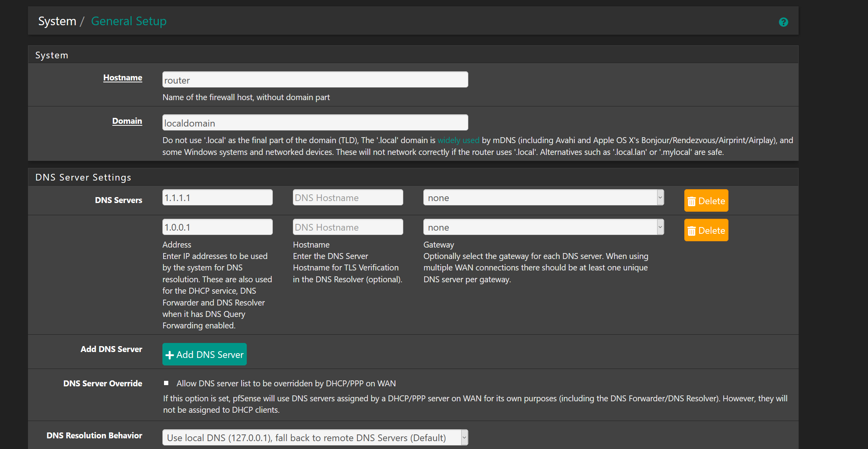The width and height of the screenshot is (868, 449).
Task: Open the 'widely used' link
Action: pyautogui.click(x=458, y=140)
